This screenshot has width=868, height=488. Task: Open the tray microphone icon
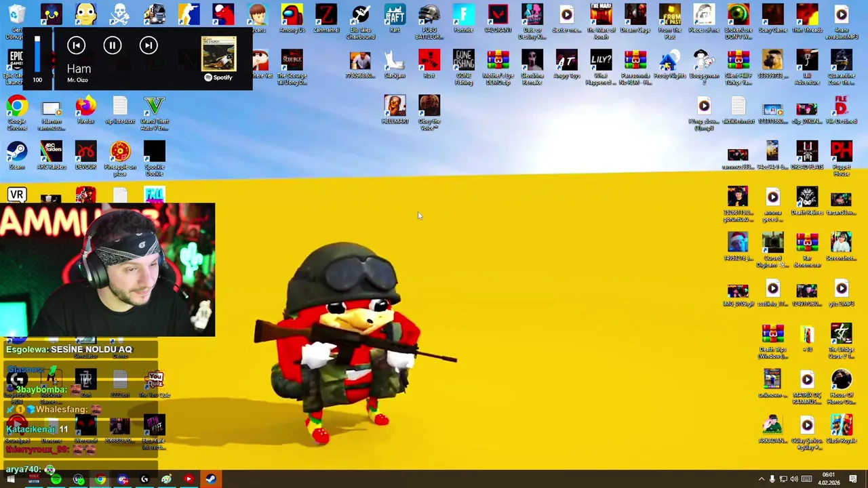click(x=772, y=479)
